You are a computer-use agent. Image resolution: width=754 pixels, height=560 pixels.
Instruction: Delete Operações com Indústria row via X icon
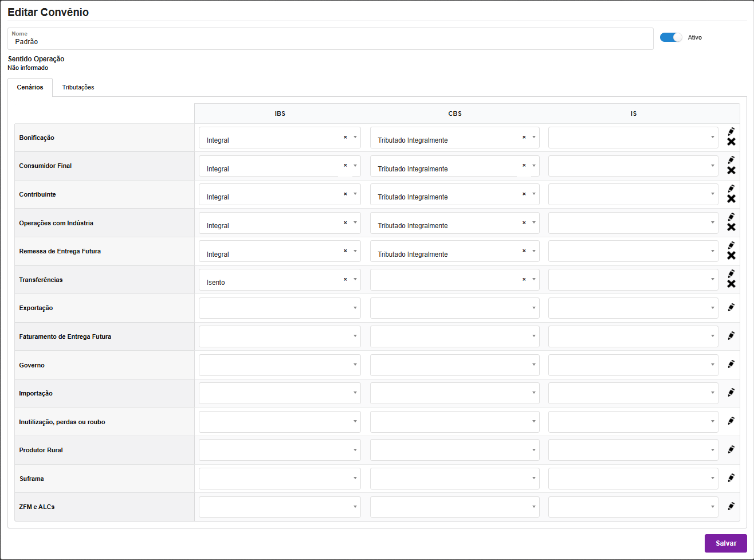tap(731, 228)
